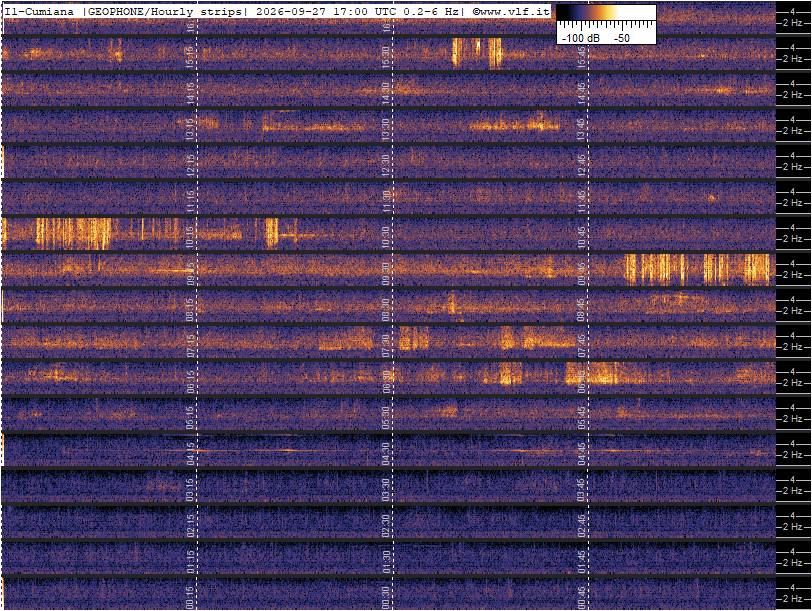Click the 10:30 time label
This screenshot has height=611, width=812.
[385, 237]
